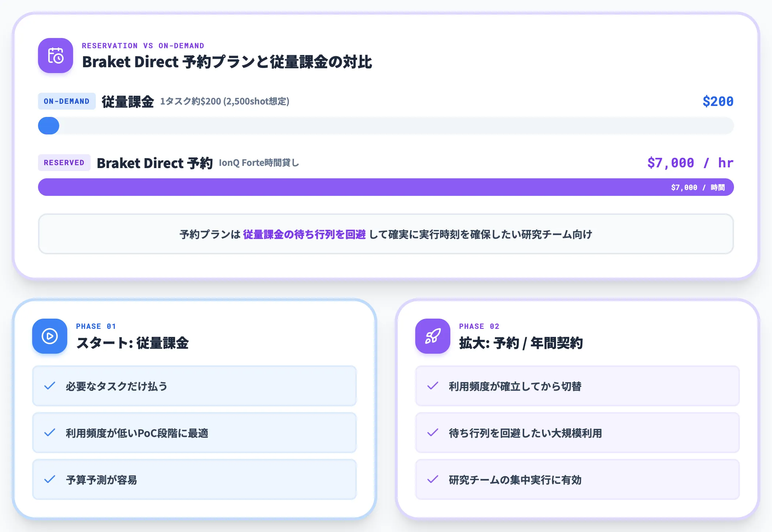Click heading スタート: 従量課金

[132, 343]
